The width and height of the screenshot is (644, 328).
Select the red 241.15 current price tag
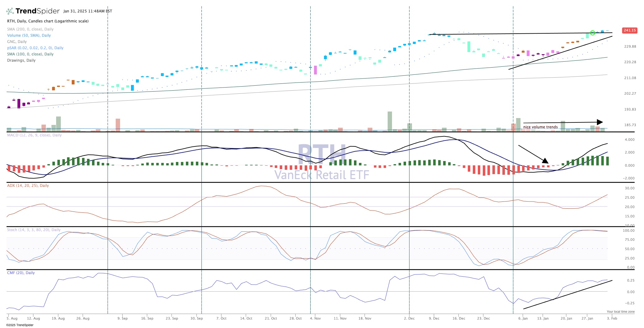[x=629, y=30]
